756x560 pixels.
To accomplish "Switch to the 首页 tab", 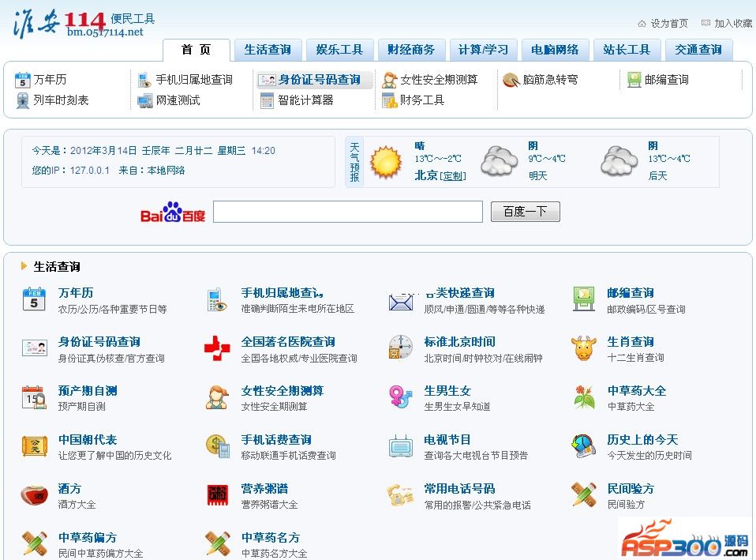I will click(196, 50).
